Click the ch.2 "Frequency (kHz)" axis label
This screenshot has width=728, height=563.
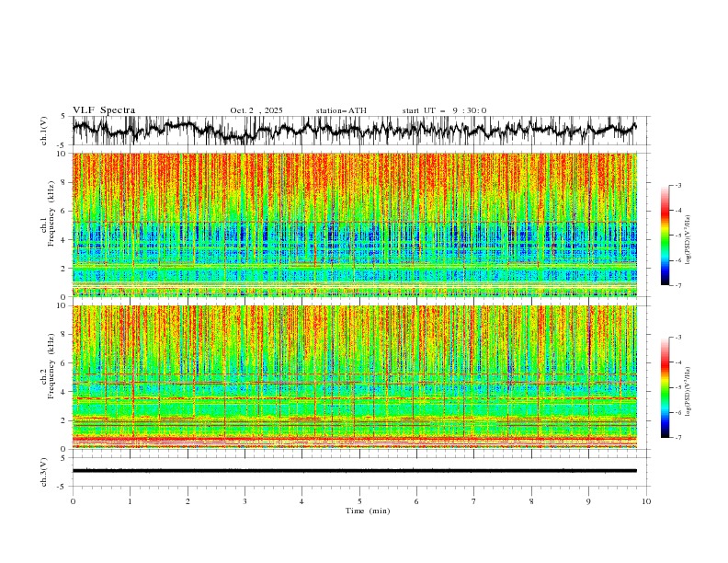pyautogui.click(x=51, y=366)
